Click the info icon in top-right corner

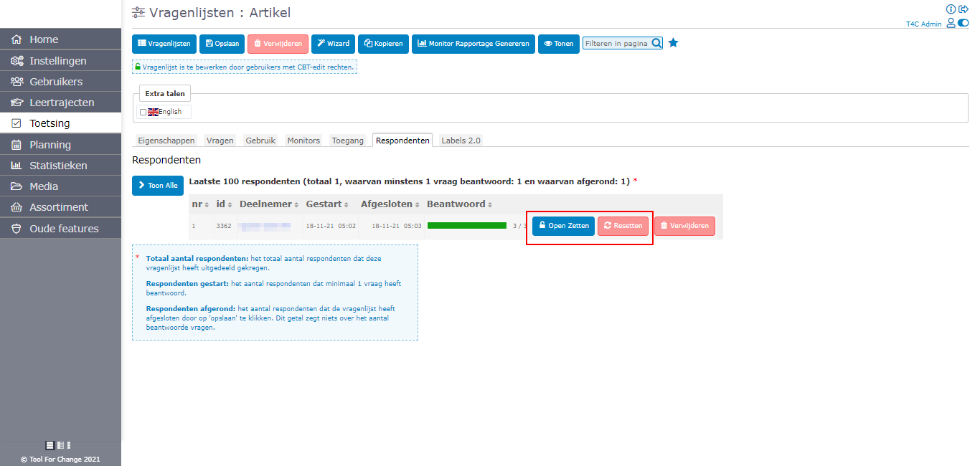[951, 9]
